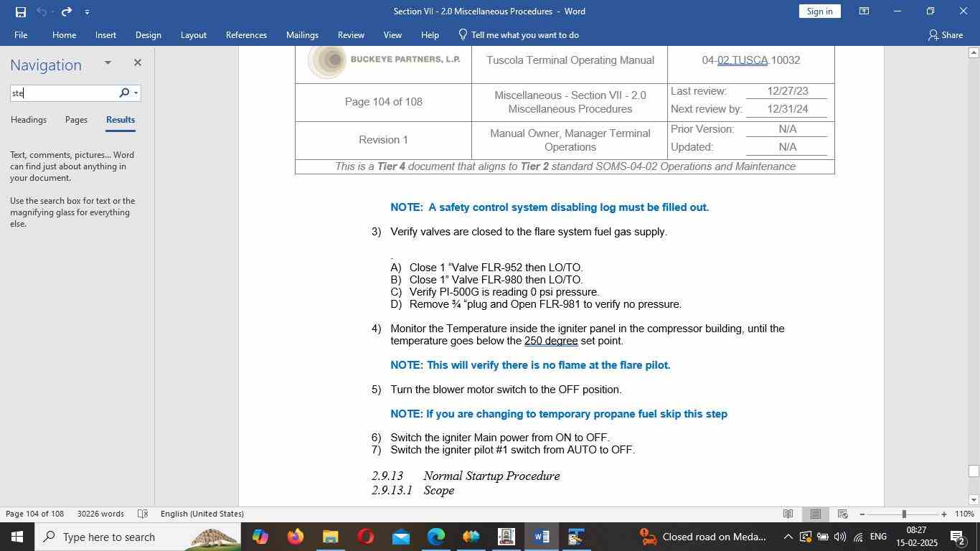Viewport: 980px width, 551px height.
Task: Open the View ribbon tab
Action: [392, 34]
